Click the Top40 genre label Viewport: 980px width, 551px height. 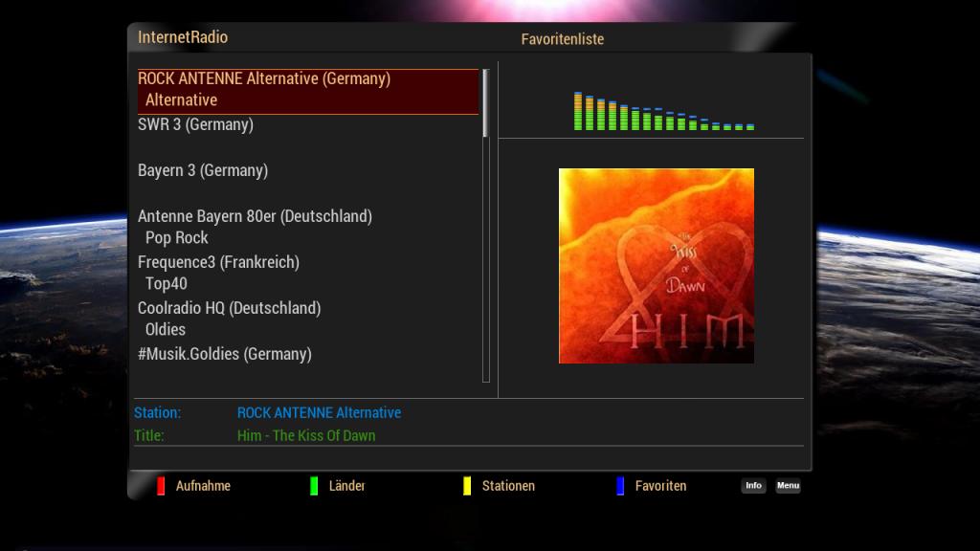click(x=167, y=283)
